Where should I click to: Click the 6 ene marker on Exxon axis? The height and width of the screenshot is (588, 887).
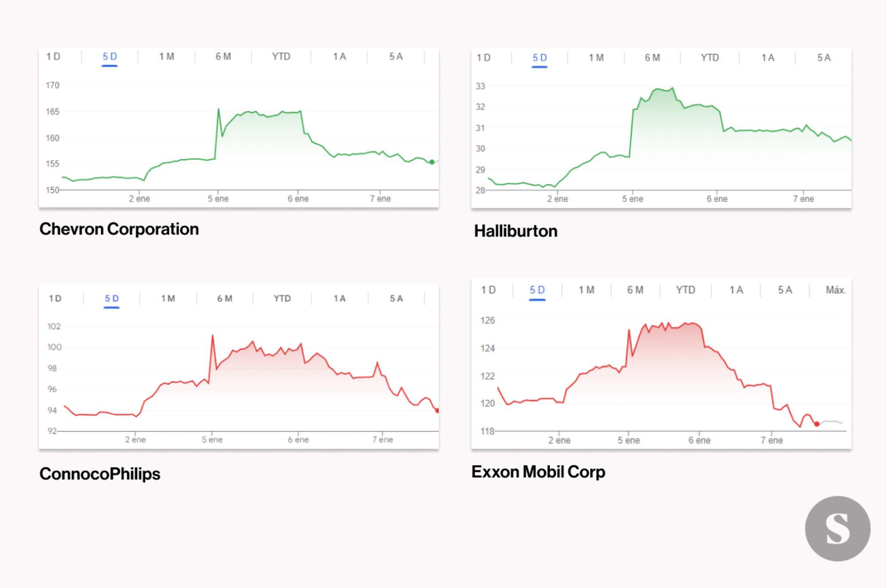[x=699, y=440]
